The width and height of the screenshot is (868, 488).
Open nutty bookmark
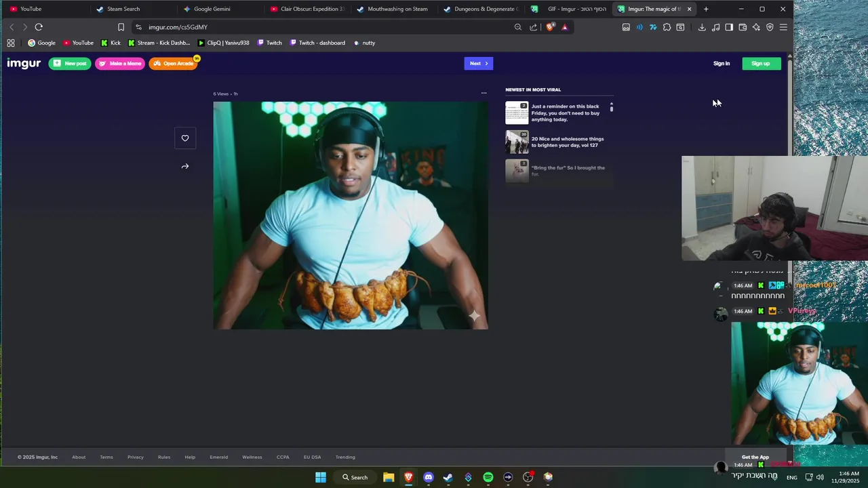pos(364,43)
